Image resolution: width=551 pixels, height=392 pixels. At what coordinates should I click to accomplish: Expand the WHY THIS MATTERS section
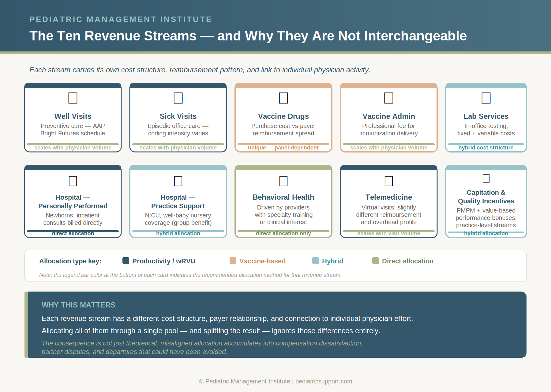click(79, 305)
